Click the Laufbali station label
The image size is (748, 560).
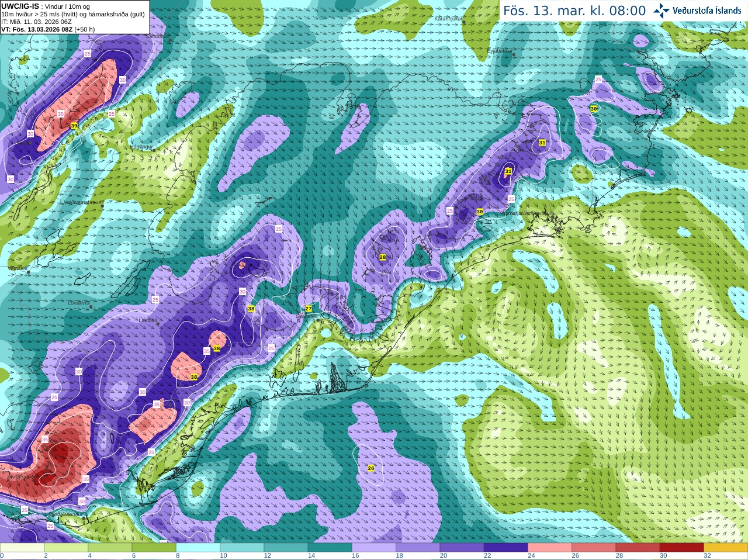point(147,320)
